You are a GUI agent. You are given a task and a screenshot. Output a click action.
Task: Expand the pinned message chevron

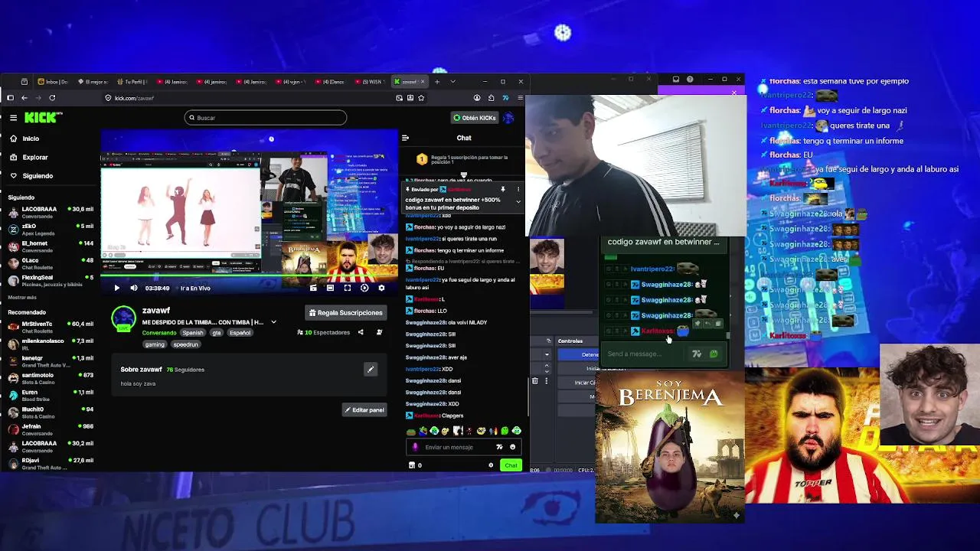tap(518, 202)
